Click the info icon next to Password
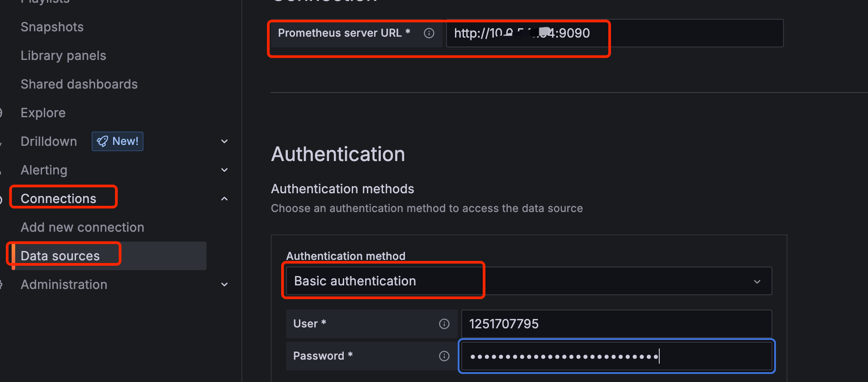This screenshot has width=868, height=382. [444, 356]
